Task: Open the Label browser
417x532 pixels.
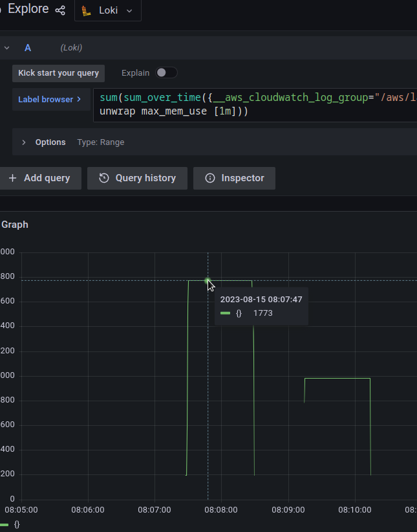Action: 50,99
